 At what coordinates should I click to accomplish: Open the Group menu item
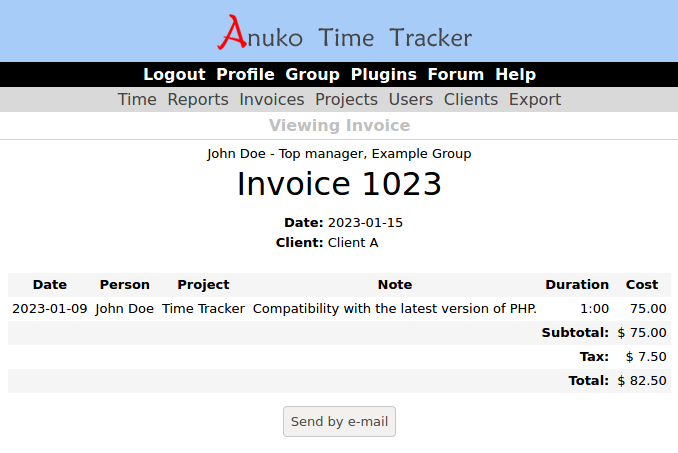pos(312,74)
